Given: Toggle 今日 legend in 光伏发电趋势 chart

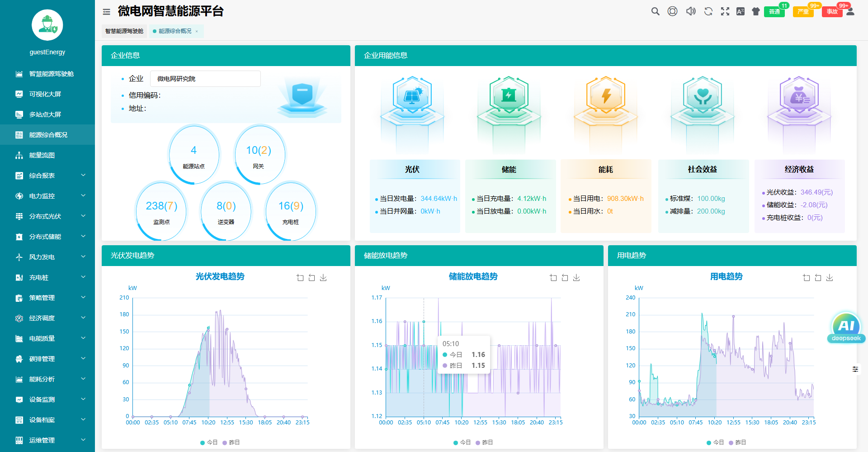Looking at the screenshot, I should (x=209, y=442).
